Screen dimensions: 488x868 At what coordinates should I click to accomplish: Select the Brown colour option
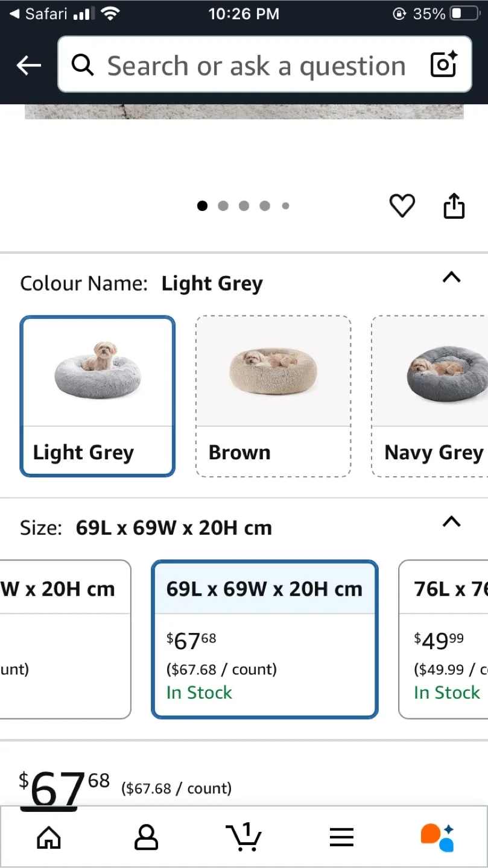pos(273,396)
